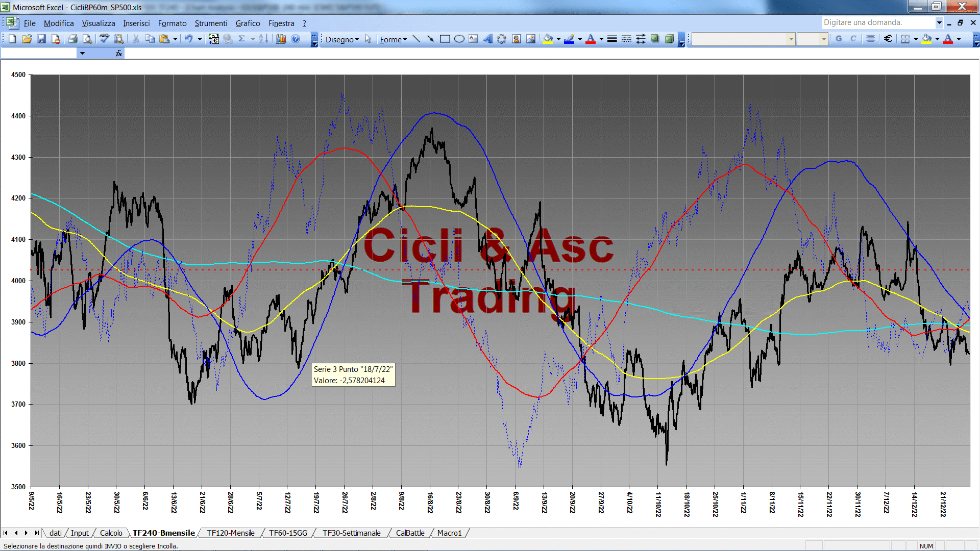980x551 pixels.
Task: Open the Strumenti menu
Action: 211,23
